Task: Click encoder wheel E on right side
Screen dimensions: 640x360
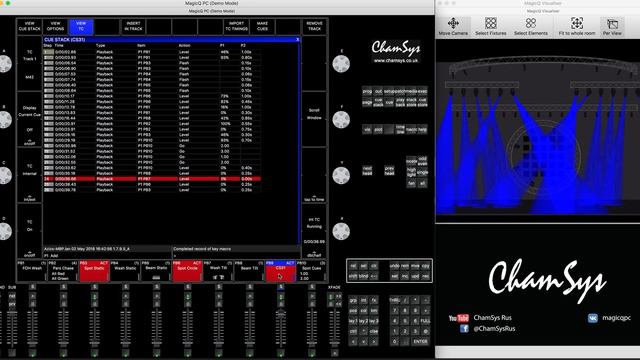Action: [x=341, y=64]
